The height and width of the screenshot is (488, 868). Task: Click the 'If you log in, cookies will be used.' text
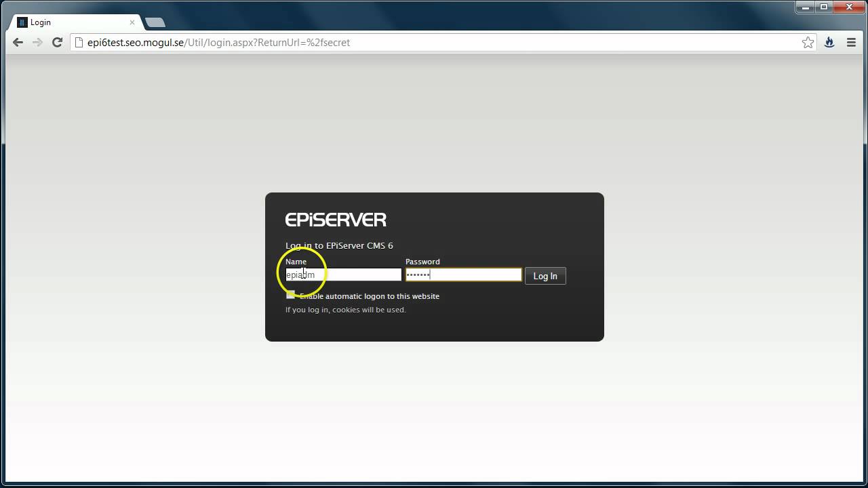point(345,310)
